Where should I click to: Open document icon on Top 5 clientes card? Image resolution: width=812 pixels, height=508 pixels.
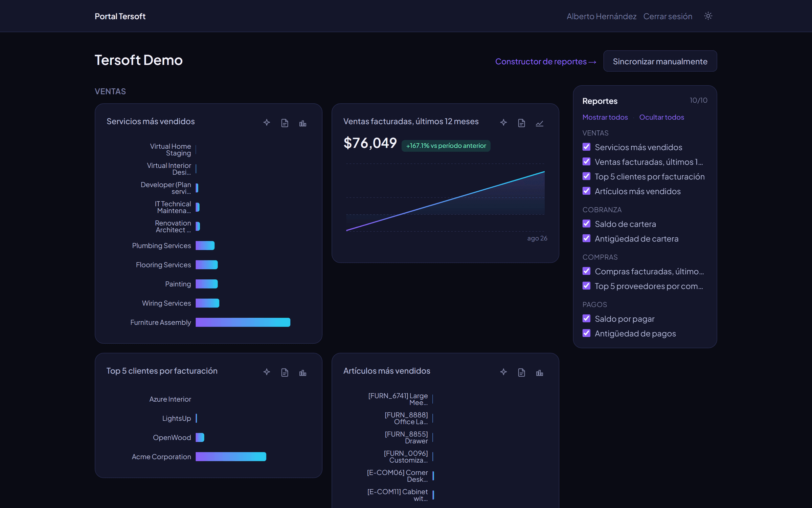285,372
